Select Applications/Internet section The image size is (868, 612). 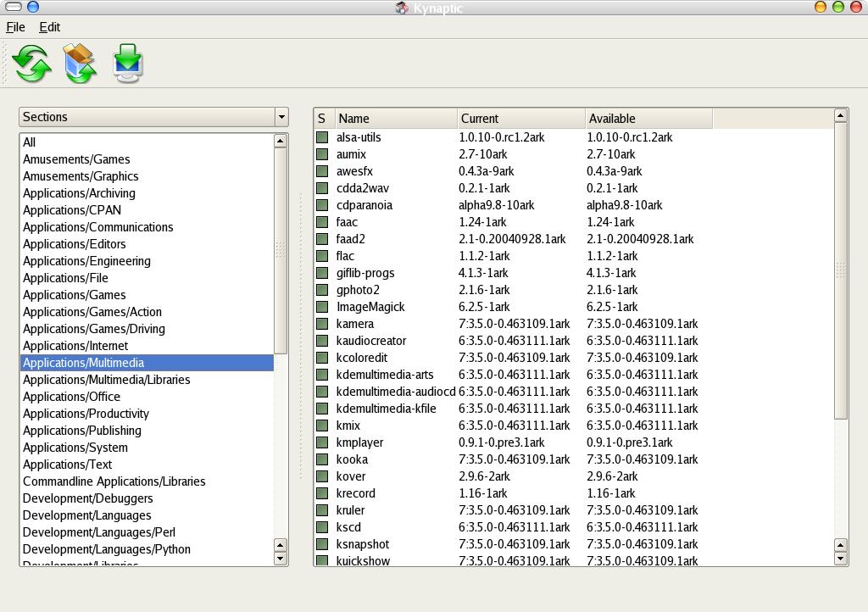(x=147, y=346)
